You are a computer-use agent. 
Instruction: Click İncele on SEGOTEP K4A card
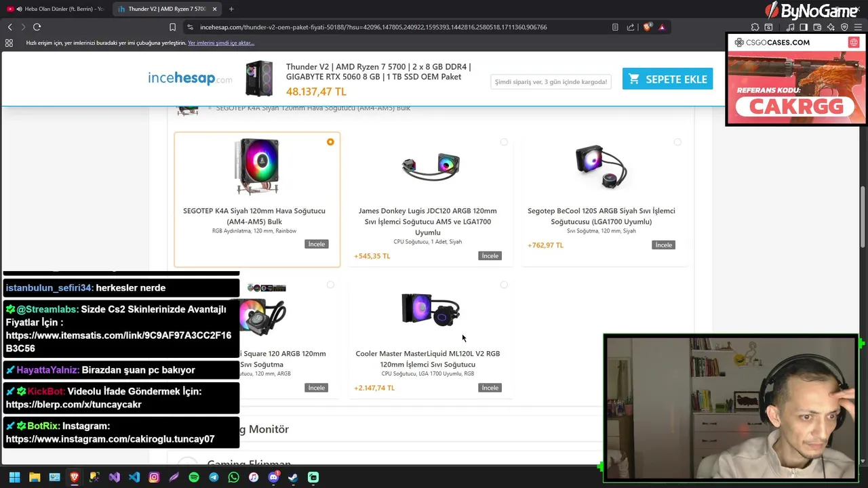[317, 244]
